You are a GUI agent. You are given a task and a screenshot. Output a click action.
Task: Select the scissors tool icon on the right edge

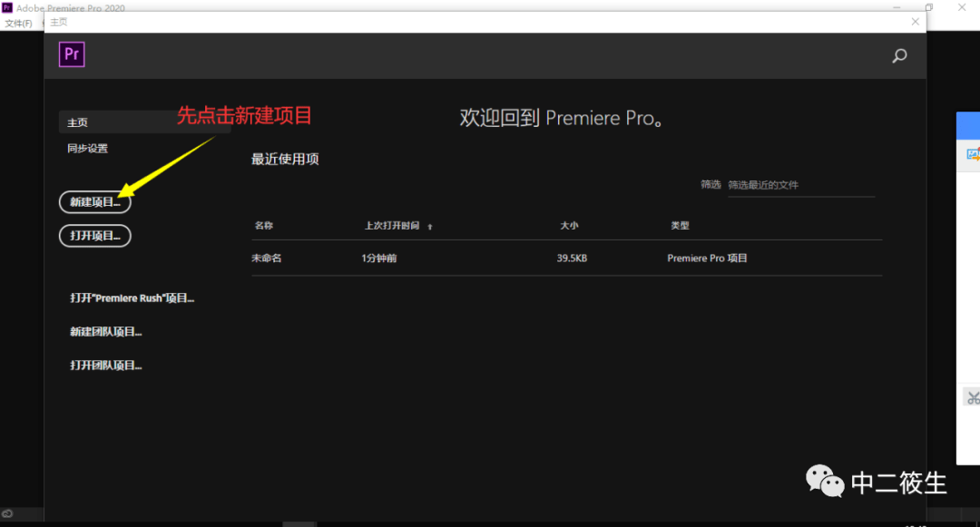point(972,396)
